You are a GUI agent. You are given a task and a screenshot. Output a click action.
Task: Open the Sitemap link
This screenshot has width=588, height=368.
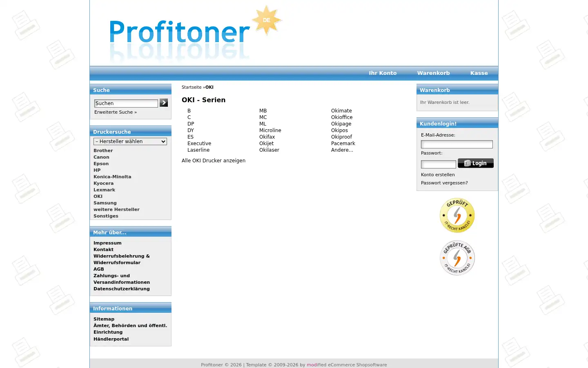click(104, 319)
